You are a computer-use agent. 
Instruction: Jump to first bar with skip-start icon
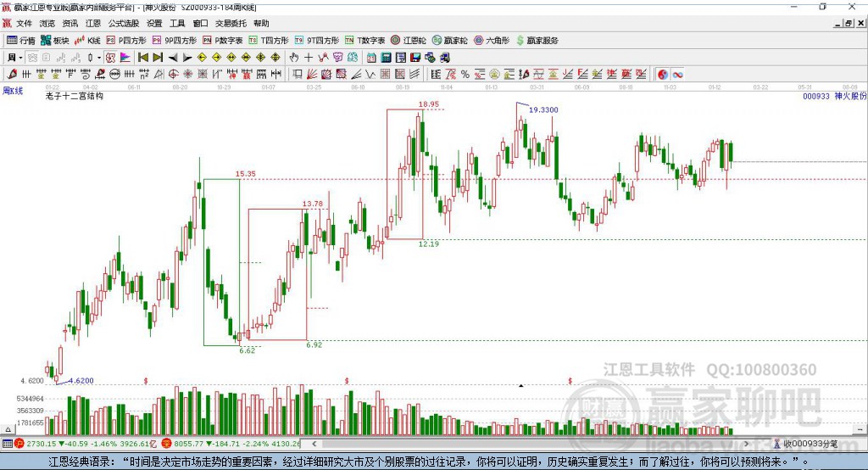point(142,58)
